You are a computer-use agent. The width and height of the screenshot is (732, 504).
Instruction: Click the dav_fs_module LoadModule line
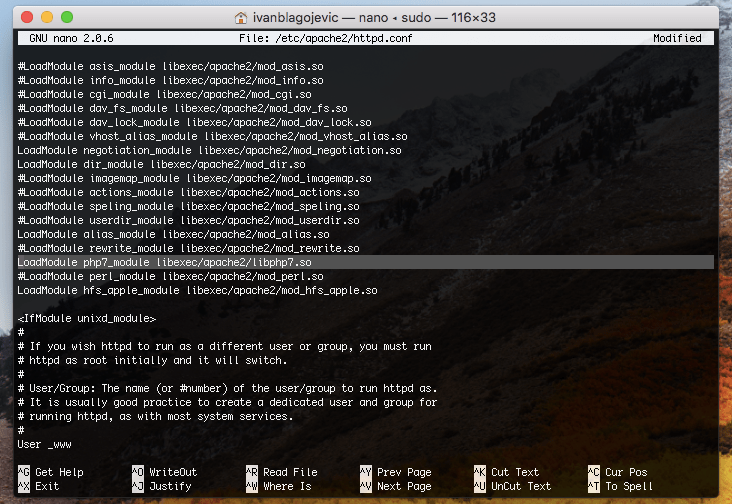[x=183, y=108]
